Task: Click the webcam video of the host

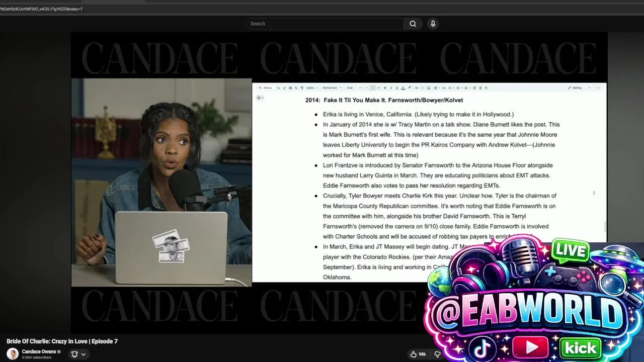Action: (162, 183)
